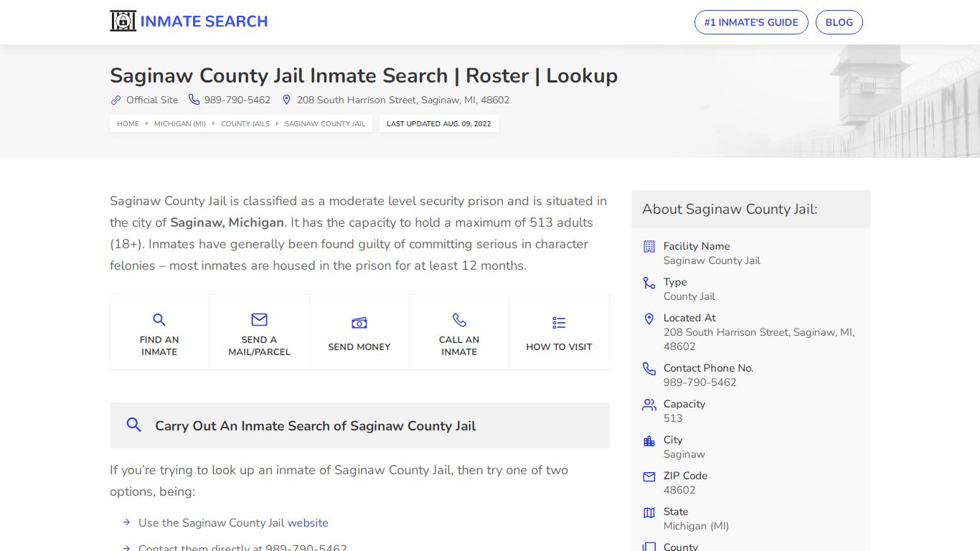Image resolution: width=980 pixels, height=551 pixels.
Task: Click the Send a Mail envelope icon
Action: point(259,320)
